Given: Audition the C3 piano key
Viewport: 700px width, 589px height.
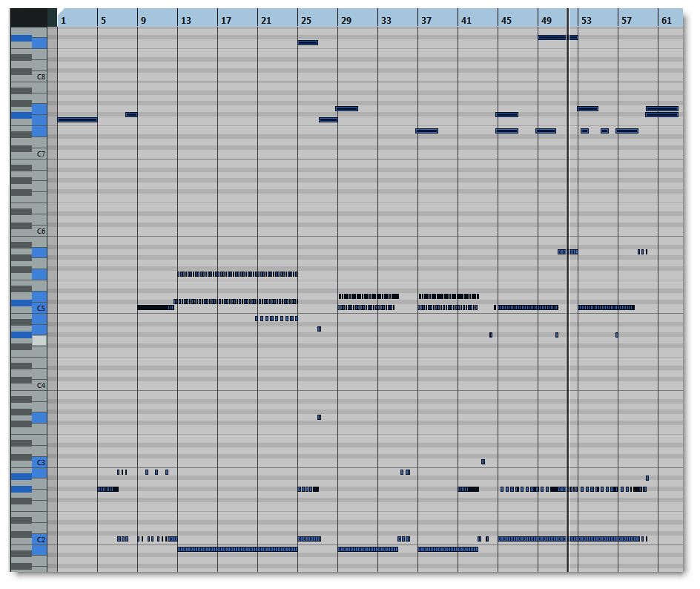Looking at the screenshot, I should (39, 463).
